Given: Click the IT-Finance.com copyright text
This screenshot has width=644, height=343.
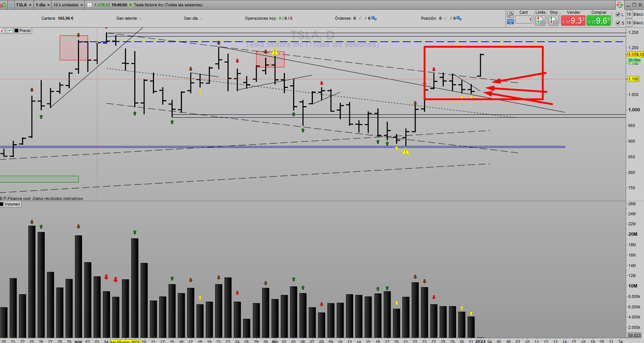Looking at the screenshot, I should (16, 198).
